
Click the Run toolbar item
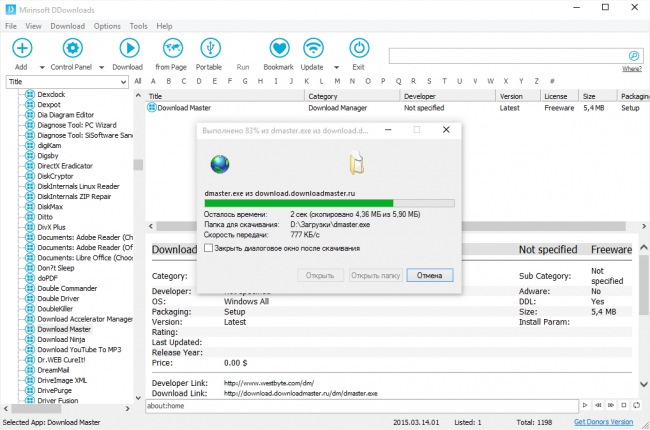click(x=243, y=67)
